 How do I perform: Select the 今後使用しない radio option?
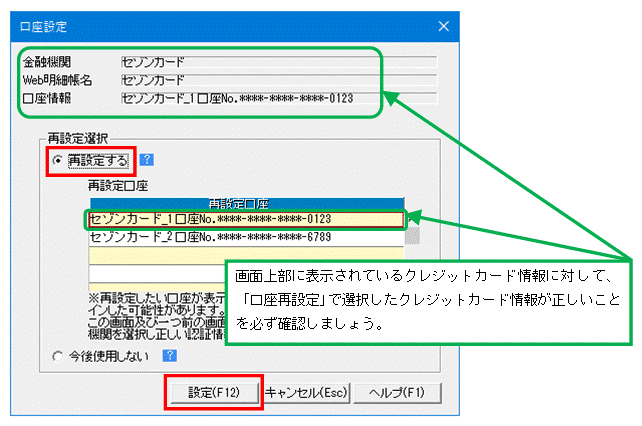(x=58, y=356)
